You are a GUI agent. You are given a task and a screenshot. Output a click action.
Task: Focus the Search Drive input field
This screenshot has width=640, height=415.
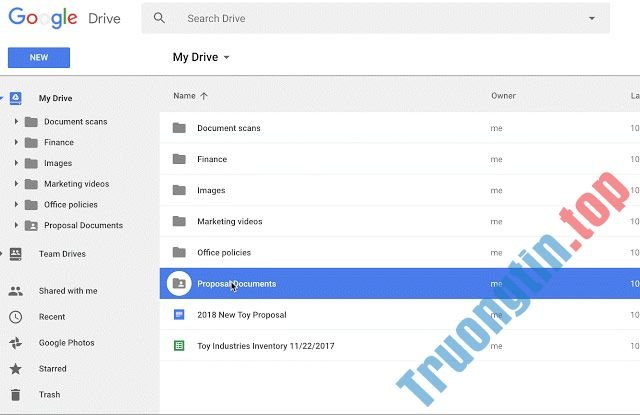coord(376,18)
